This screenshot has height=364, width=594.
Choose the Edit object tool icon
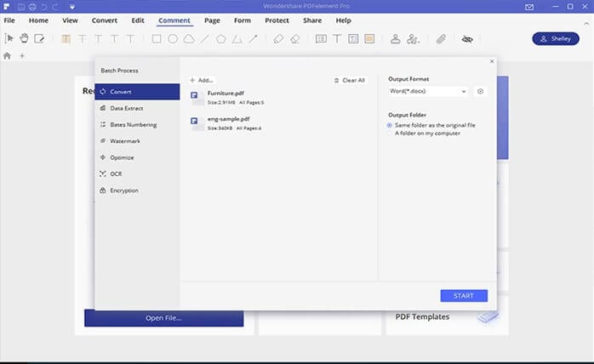39,38
